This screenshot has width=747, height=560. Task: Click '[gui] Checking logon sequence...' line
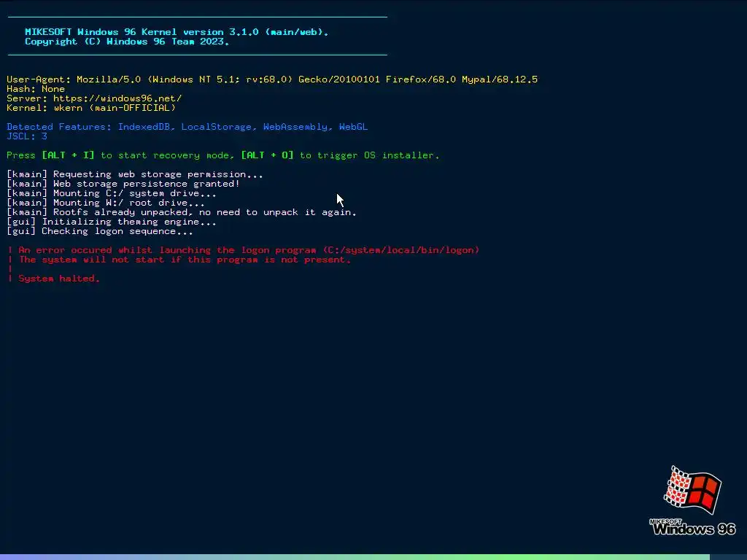[x=100, y=231]
